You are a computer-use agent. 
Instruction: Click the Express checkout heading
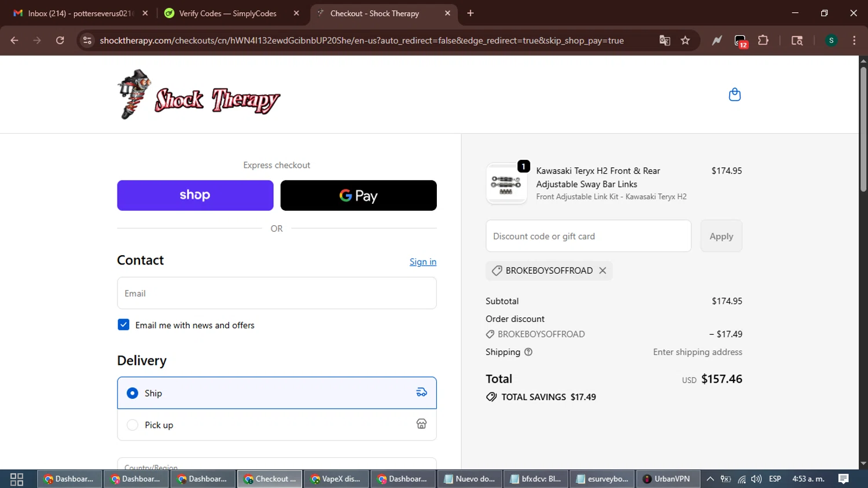click(x=277, y=165)
